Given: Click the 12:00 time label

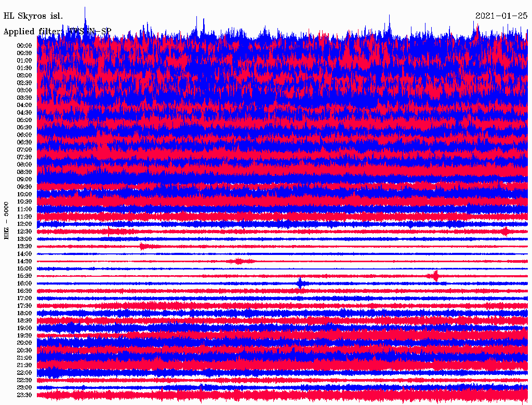Looking at the screenshot, I should tap(24, 224).
